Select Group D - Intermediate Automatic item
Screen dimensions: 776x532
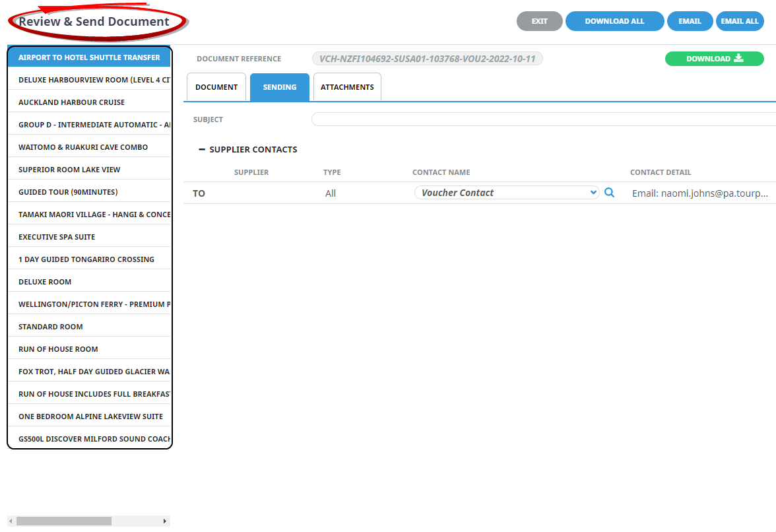tap(89, 125)
